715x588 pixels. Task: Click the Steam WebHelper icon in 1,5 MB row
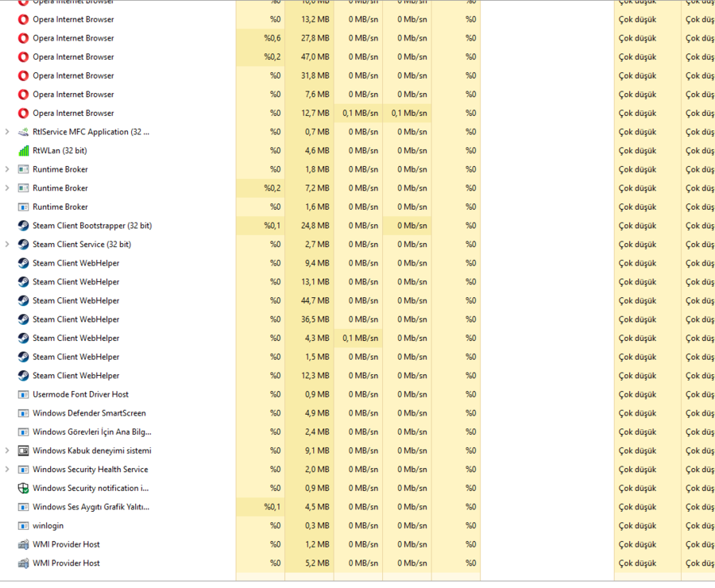[x=23, y=357]
